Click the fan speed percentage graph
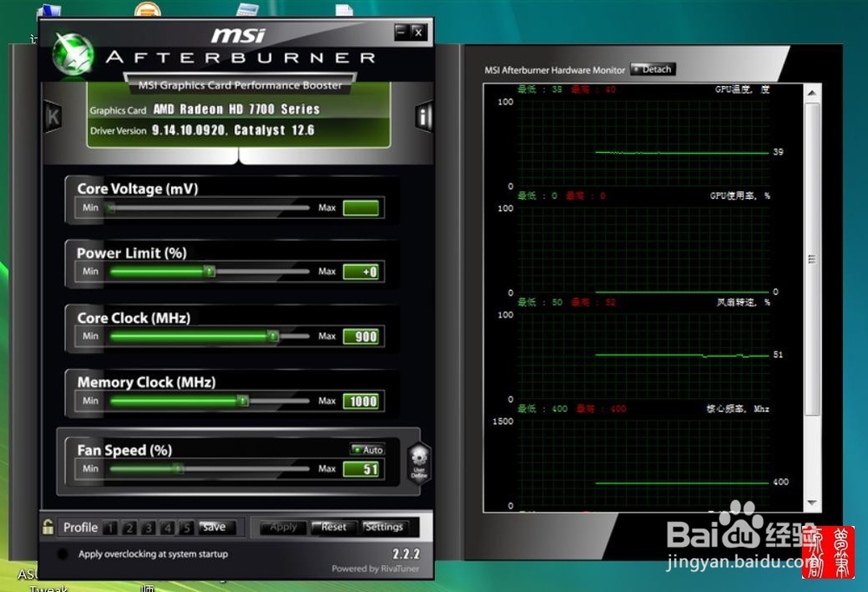 pos(643,356)
